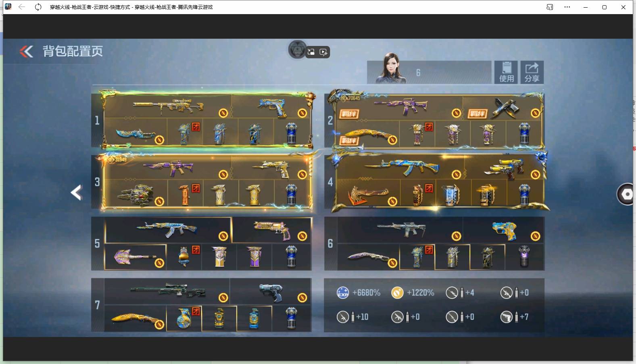This screenshot has width=636, height=364.
Task: Choose backpack slot number 4
Action: 330,182
